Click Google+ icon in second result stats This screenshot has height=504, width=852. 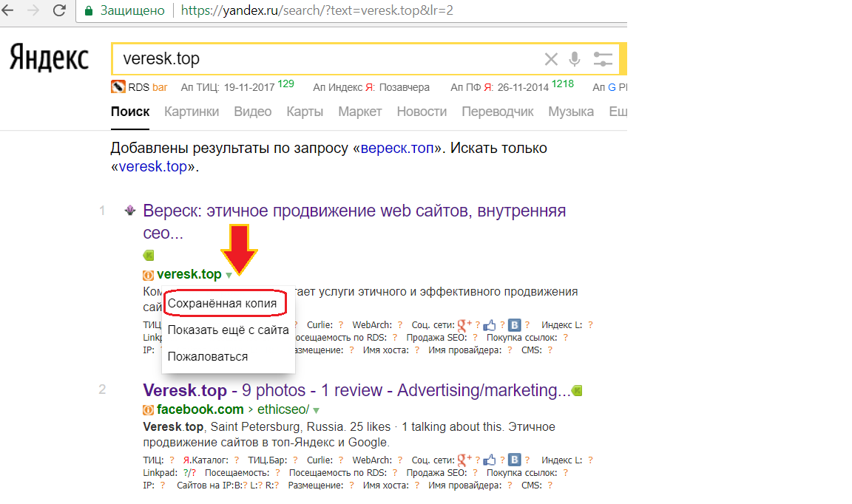click(464, 460)
